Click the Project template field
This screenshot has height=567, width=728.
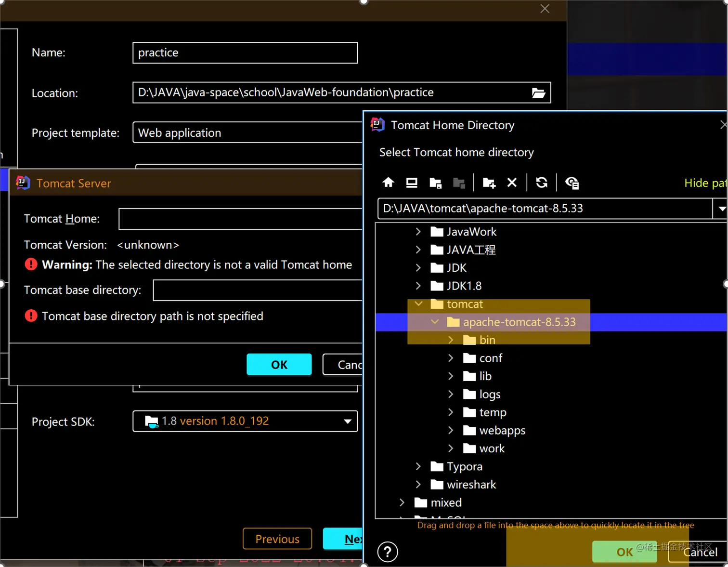click(248, 133)
